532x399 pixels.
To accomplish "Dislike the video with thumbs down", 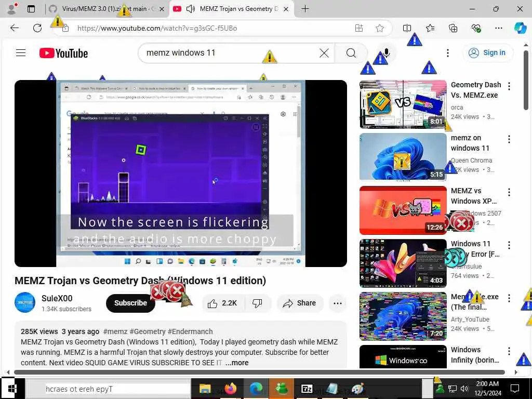I will click(257, 303).
